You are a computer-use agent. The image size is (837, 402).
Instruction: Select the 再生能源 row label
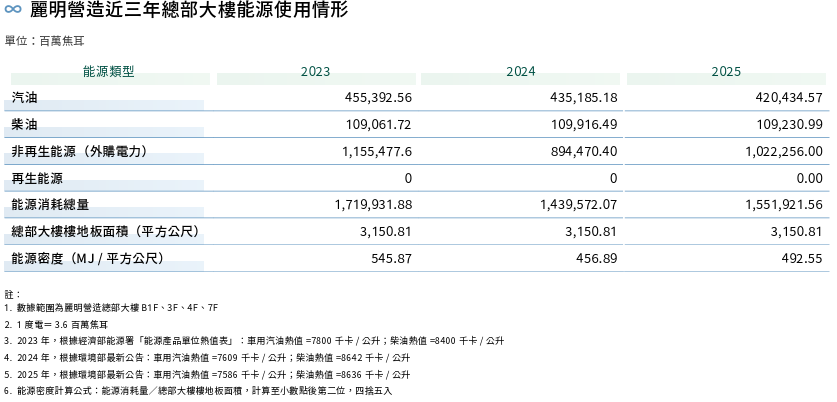(37, 178)
